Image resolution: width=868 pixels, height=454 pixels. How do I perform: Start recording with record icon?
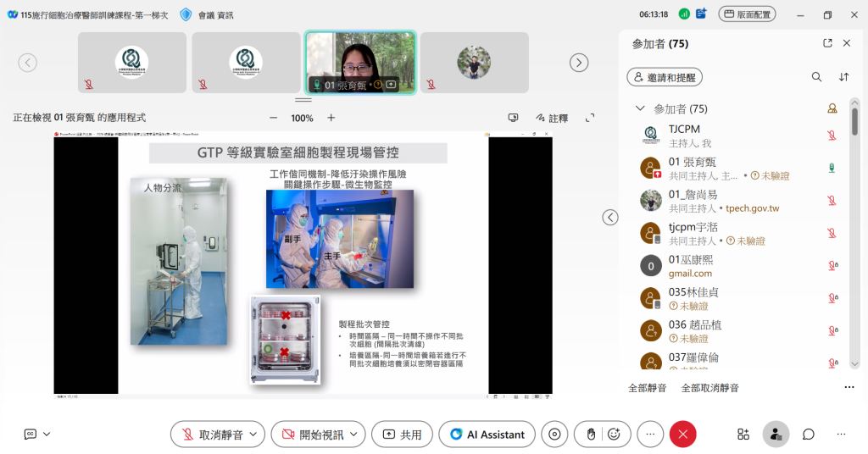pyautogui.click(x=554, y=435)
